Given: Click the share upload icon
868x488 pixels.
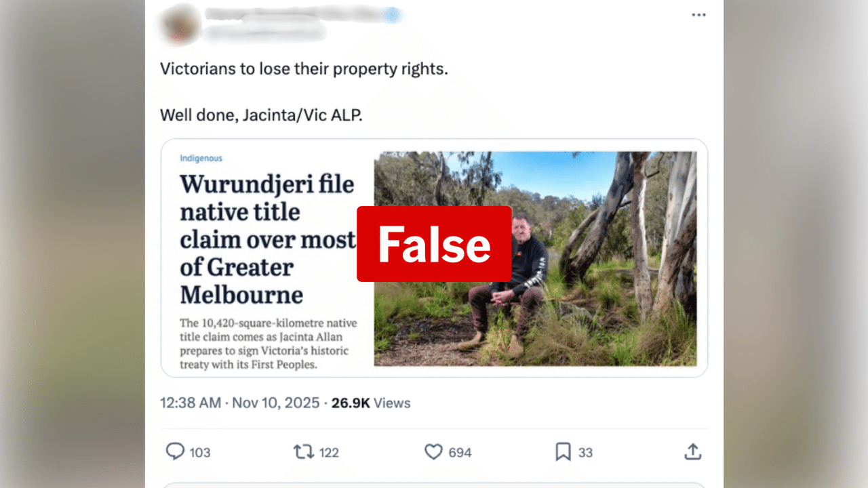Looking at the screenshot, I should pos(692,451).
